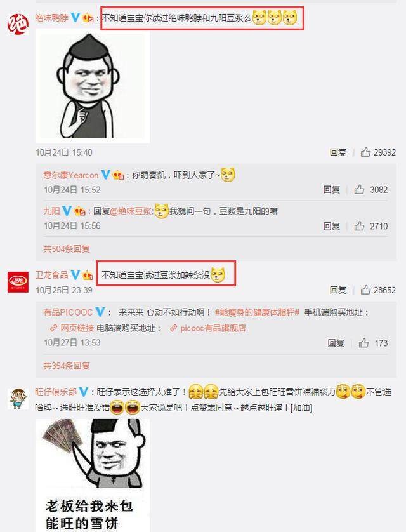View the meme image in 绝味鸭脖's comment

93,86
